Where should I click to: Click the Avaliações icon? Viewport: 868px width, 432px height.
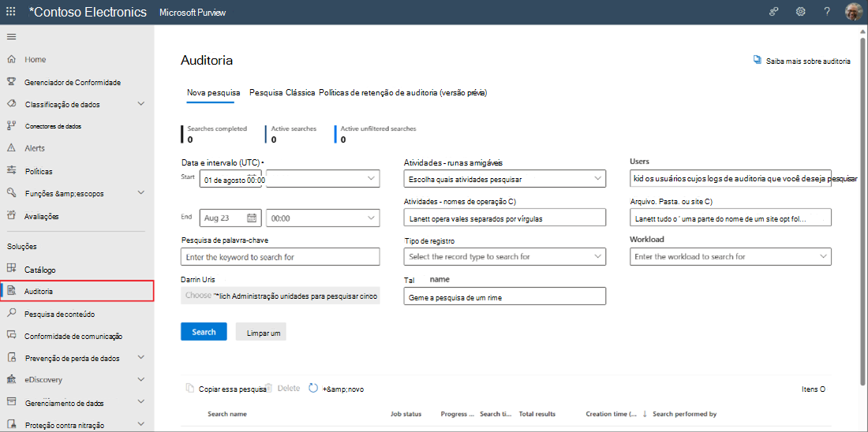pos(11,216)
